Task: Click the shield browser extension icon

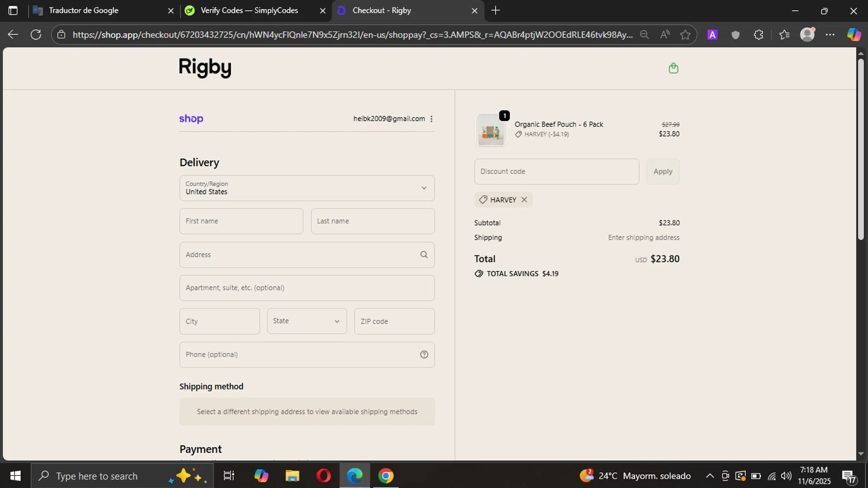Action: click(x=735, y=35)
